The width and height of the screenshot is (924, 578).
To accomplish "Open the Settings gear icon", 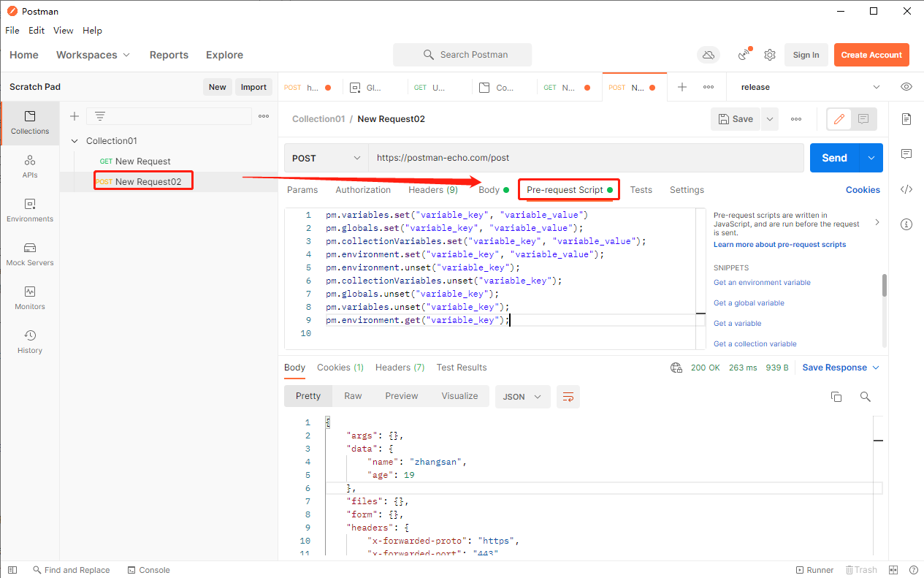I will pos(769,55).
